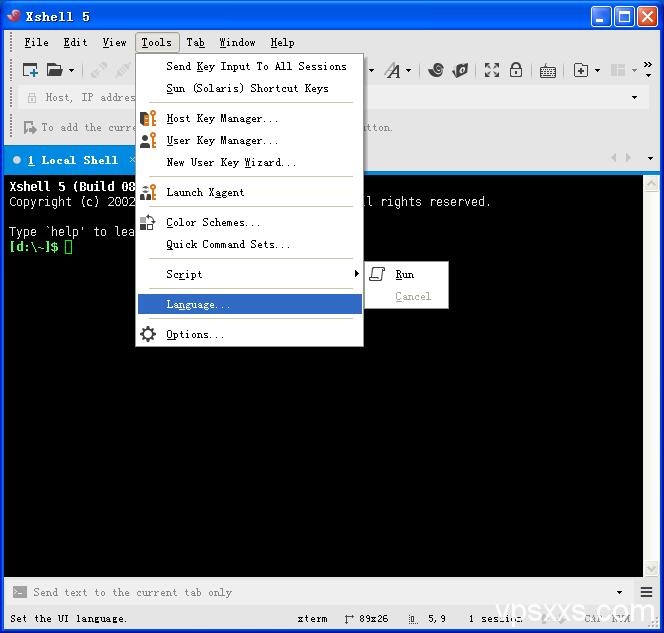
Task: Click the lock screen padlock icon
Action: (x=516, y=70)
